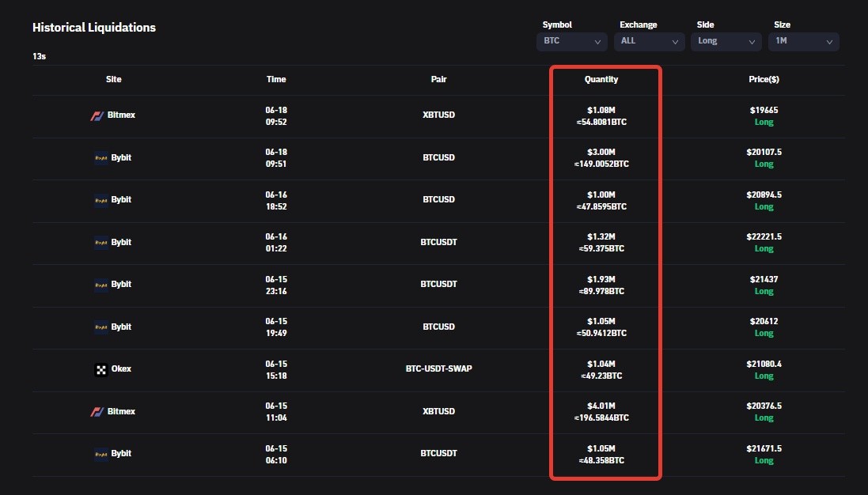The image size is (868, 495).
Task: Click the $20107.5 price entry
Action: click(764, 152)
